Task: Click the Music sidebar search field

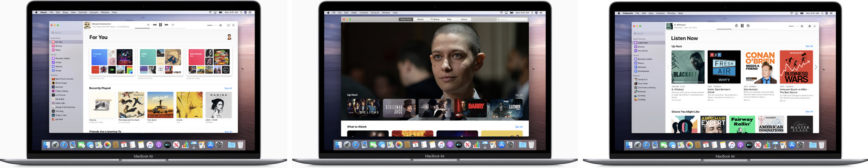Action: coord(66,33)
